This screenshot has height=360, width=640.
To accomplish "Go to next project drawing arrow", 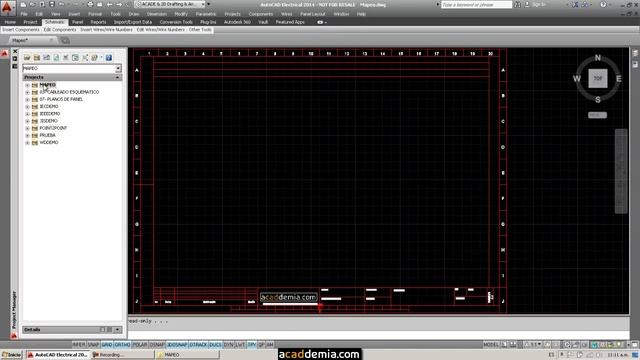I will point(119,4).
